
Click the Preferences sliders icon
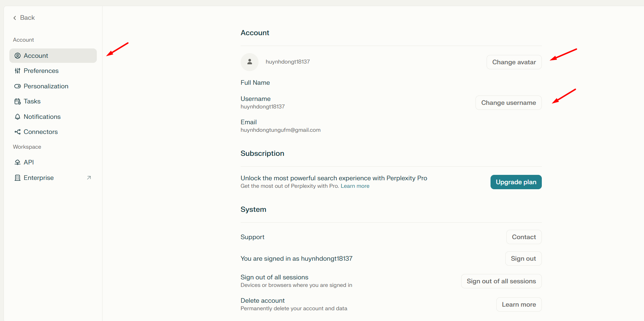[17, 71]
